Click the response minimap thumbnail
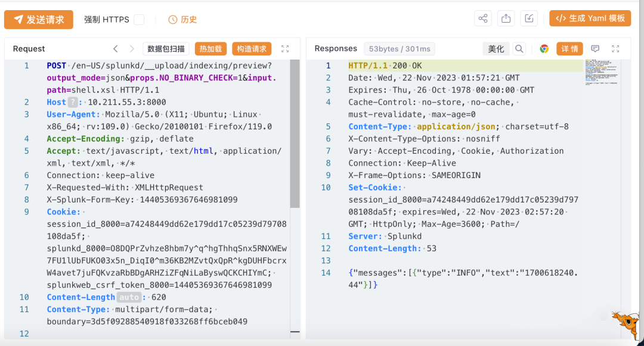The image size is (644, 346). click(x=601, y=72)
